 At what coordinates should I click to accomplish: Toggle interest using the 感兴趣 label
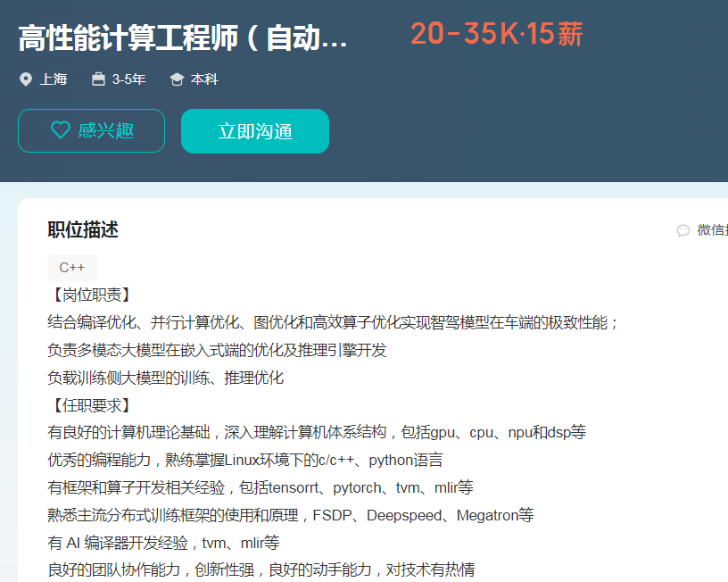click(x=106, y=130)
